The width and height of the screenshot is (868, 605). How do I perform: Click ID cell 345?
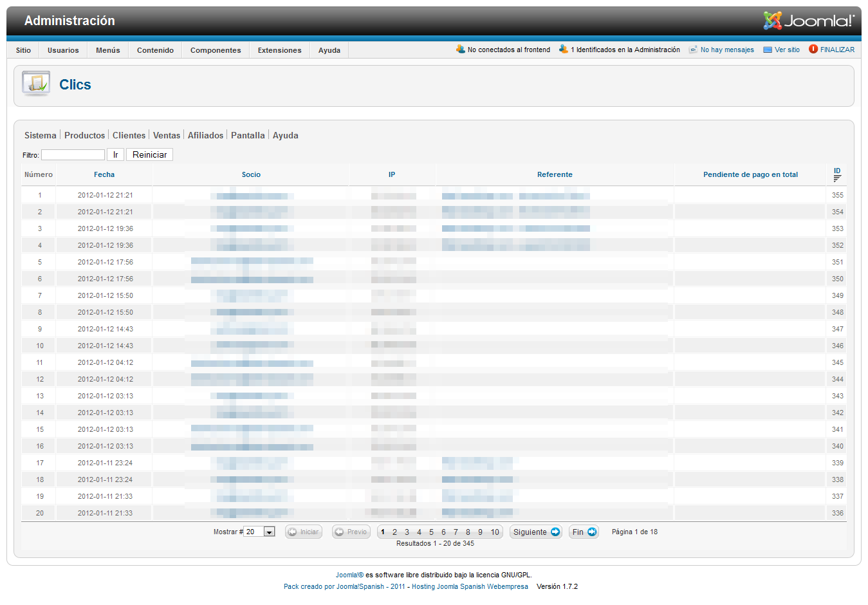837,362
